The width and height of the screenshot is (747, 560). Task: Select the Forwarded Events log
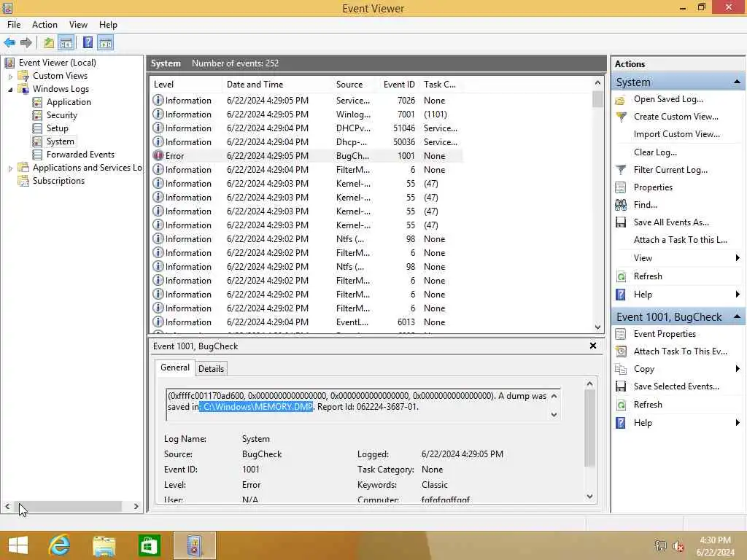(x=80, y=155)
